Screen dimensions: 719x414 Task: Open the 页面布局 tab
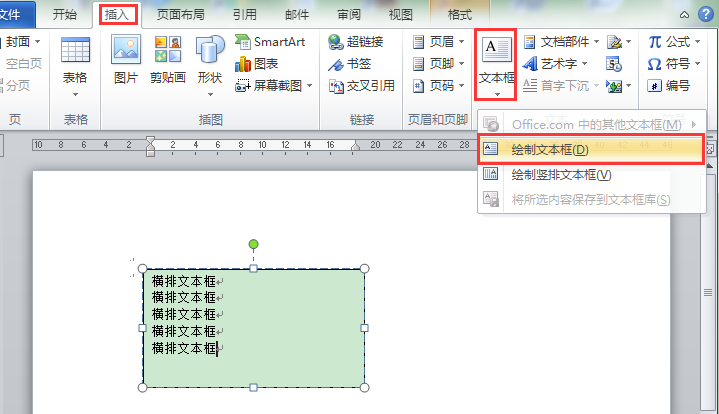180,15
